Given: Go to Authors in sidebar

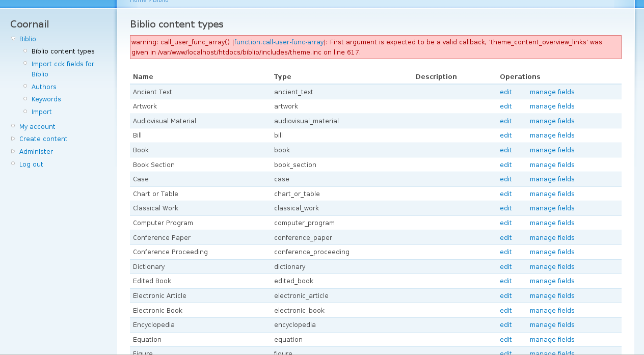Looking at the screenshot, I should pyautogui.click(x=44, y=87).
